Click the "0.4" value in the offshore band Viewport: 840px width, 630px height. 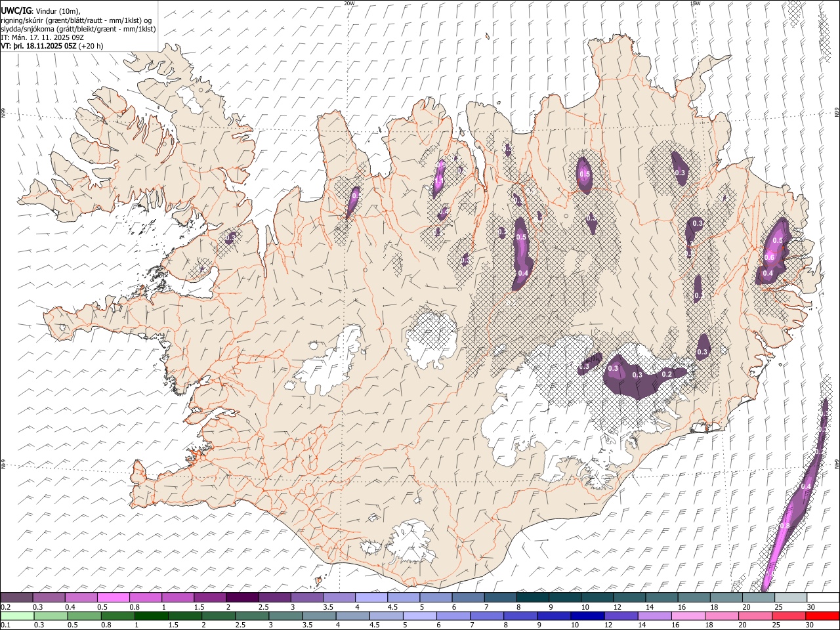coord(807,486)
